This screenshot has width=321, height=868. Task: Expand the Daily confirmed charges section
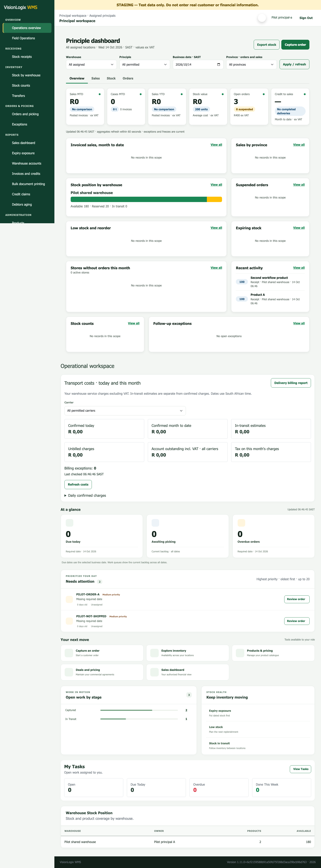(x=85, y=496)
